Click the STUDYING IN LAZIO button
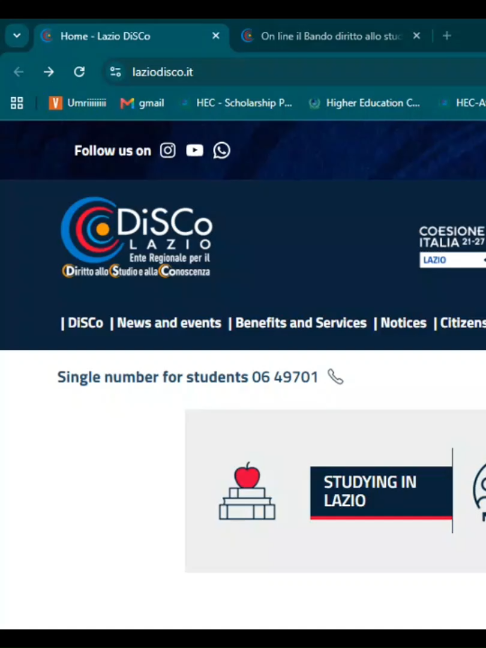 pos(381,492)
